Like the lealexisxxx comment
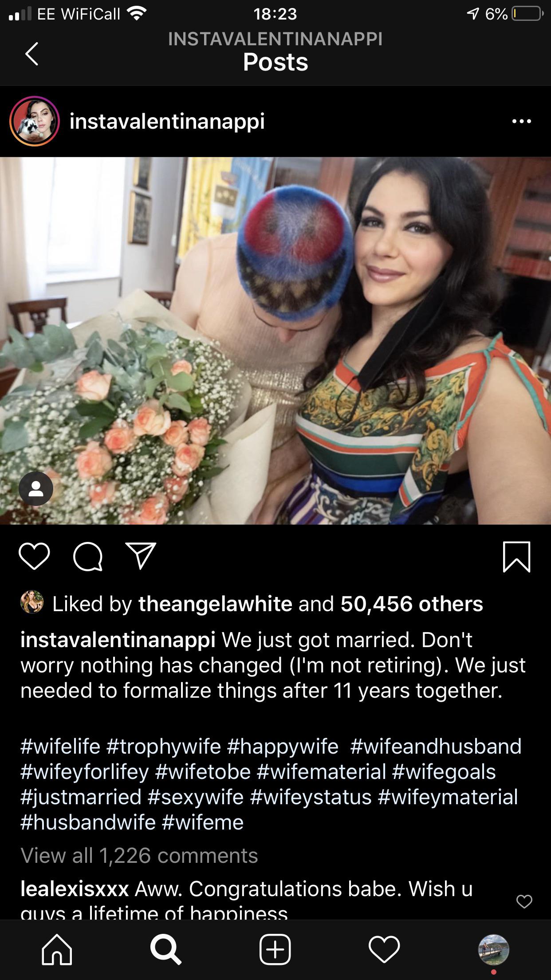The width and height of the screenshot is (551, 980). tap(524, 901)
